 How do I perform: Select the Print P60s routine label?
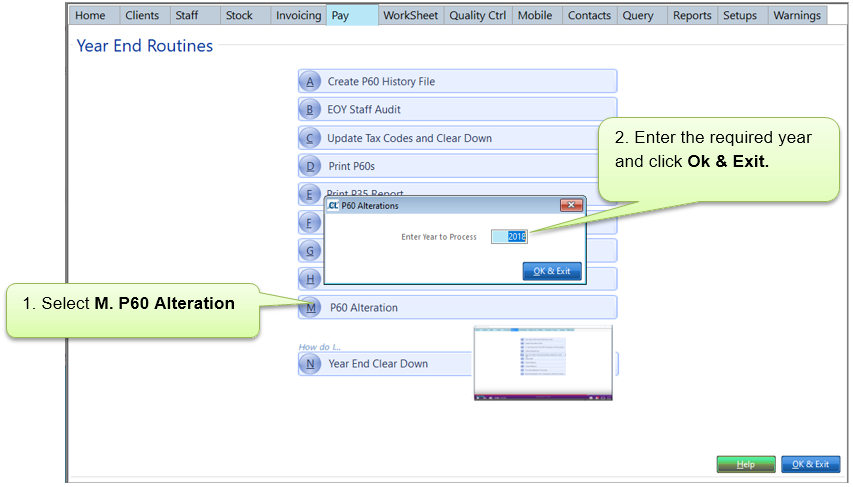[351, 166]
